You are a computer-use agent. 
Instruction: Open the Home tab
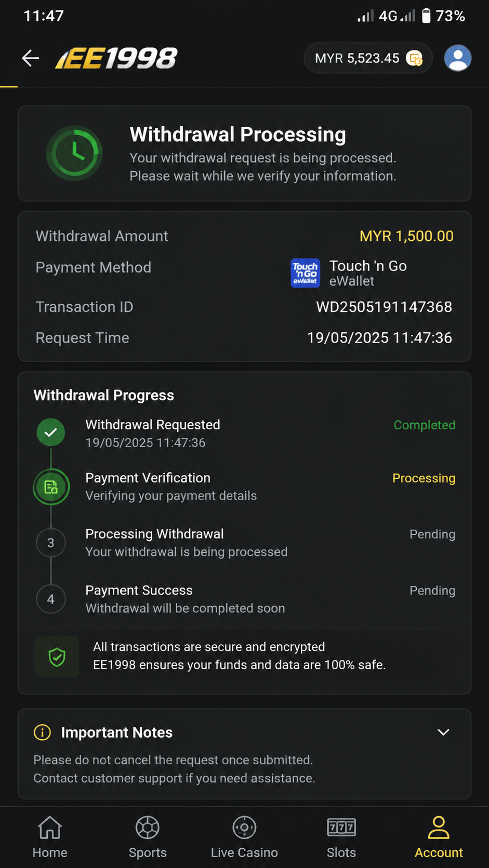(50, 837)
